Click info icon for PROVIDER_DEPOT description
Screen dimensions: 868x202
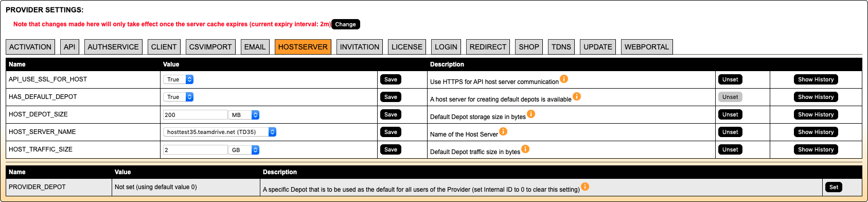[x=585, y=187]
